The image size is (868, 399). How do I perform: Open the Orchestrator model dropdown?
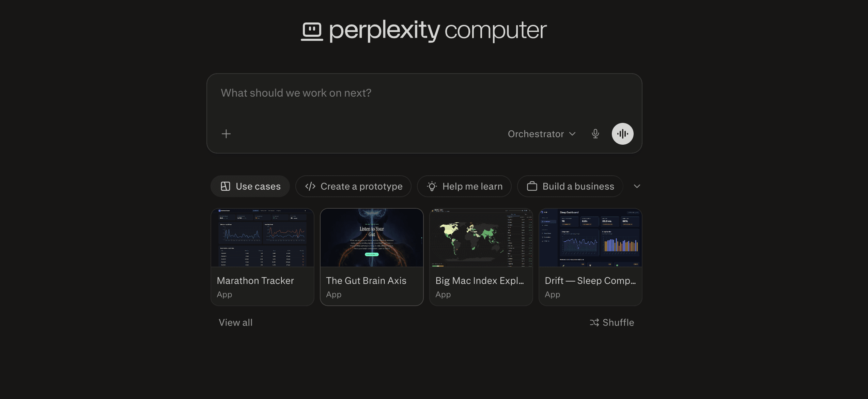point(542,134)
